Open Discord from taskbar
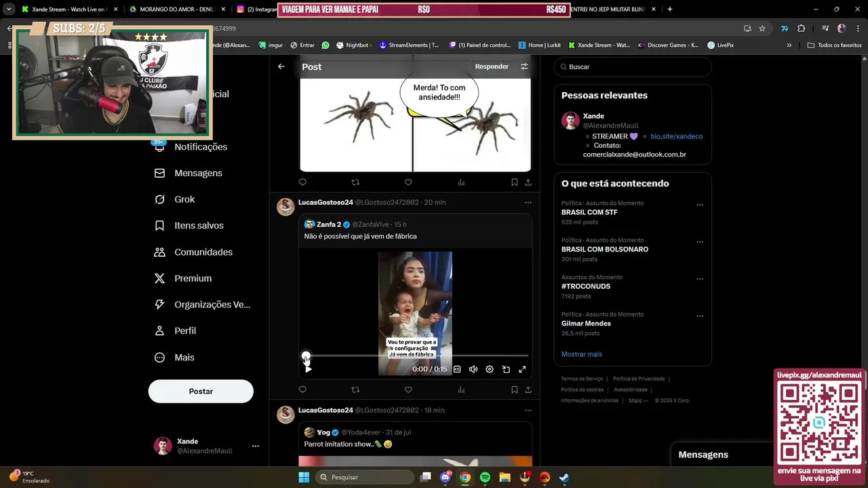This screenshot has width=868, height=488. [446, 477]
